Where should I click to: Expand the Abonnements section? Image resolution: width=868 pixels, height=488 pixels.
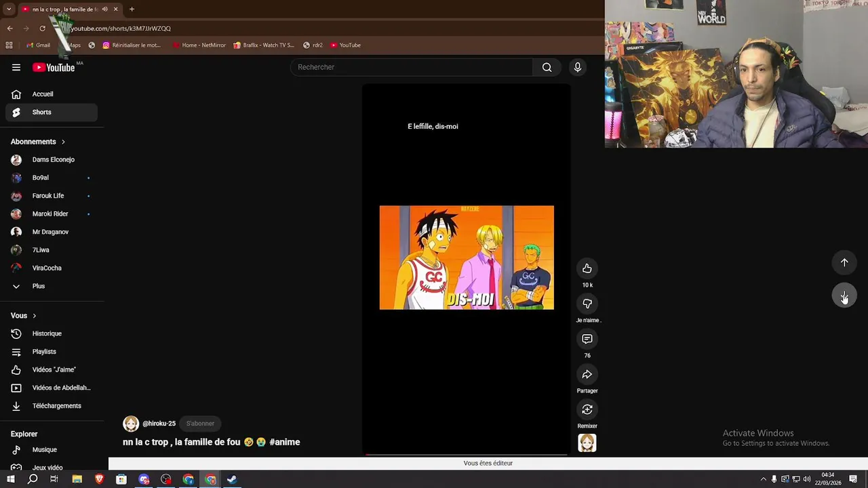click(x=38, y=142)
